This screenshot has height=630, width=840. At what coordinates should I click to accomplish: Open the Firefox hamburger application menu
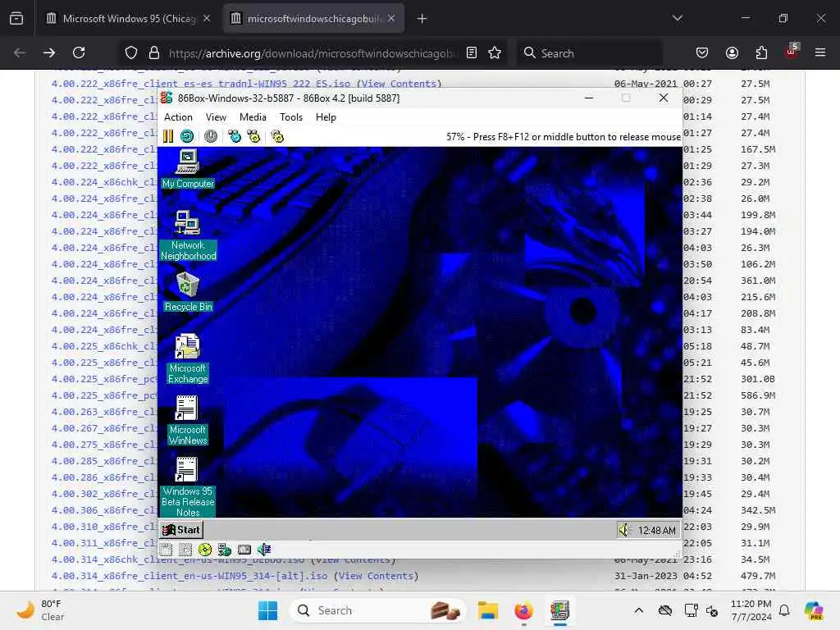click(820, 52)
